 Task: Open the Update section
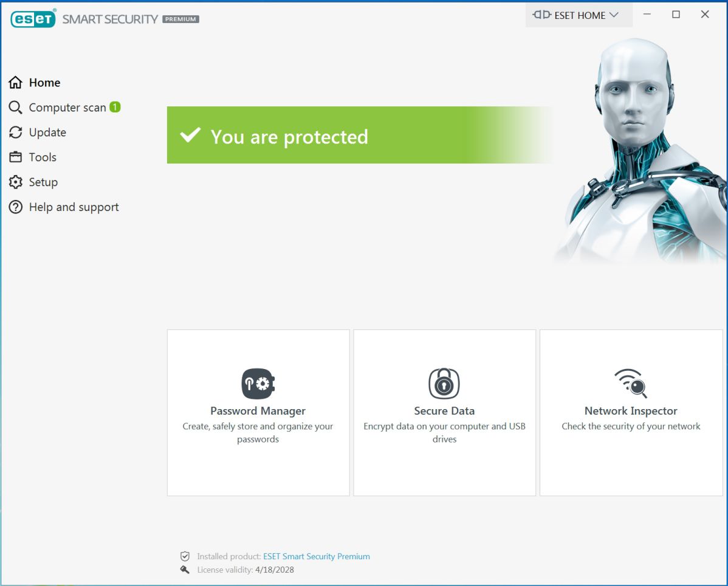coord(47,133)
